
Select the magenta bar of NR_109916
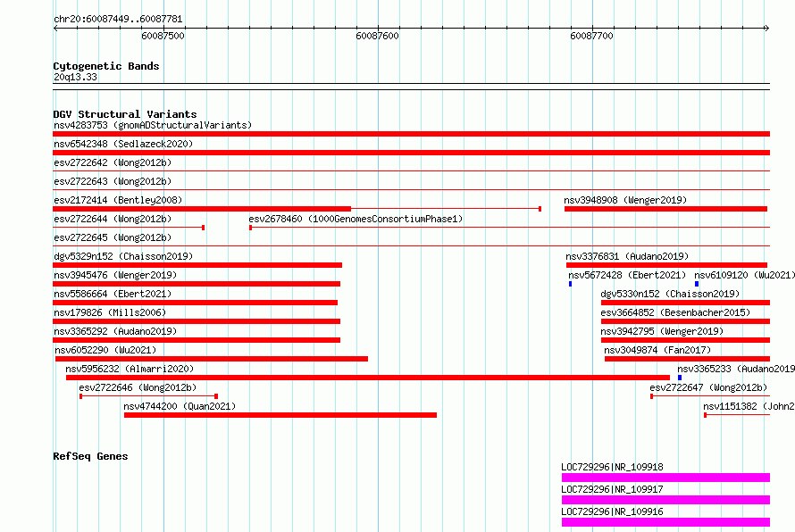pos(665,522)
